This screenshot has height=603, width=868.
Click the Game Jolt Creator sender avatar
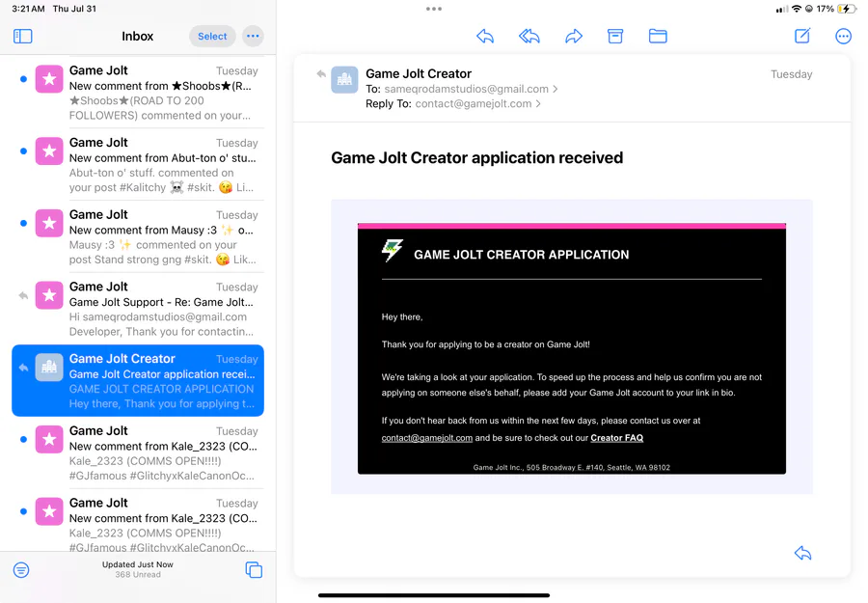coord(344,80)
